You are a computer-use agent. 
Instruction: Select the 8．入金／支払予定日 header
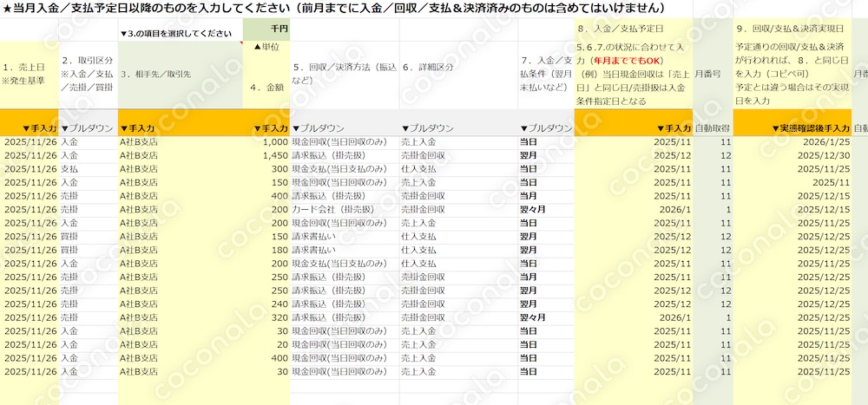pyautogui.click(x=634, y=29)
